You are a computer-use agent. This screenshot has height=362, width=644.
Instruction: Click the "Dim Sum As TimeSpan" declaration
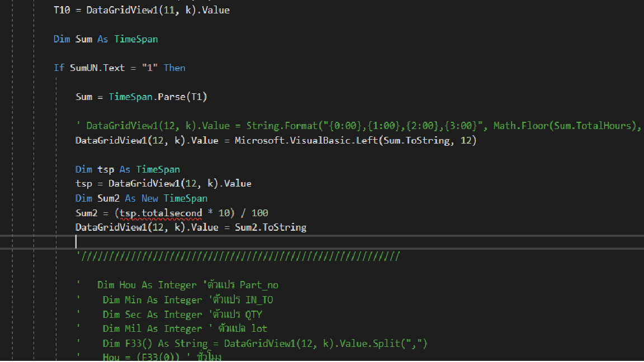pos(106,39)
